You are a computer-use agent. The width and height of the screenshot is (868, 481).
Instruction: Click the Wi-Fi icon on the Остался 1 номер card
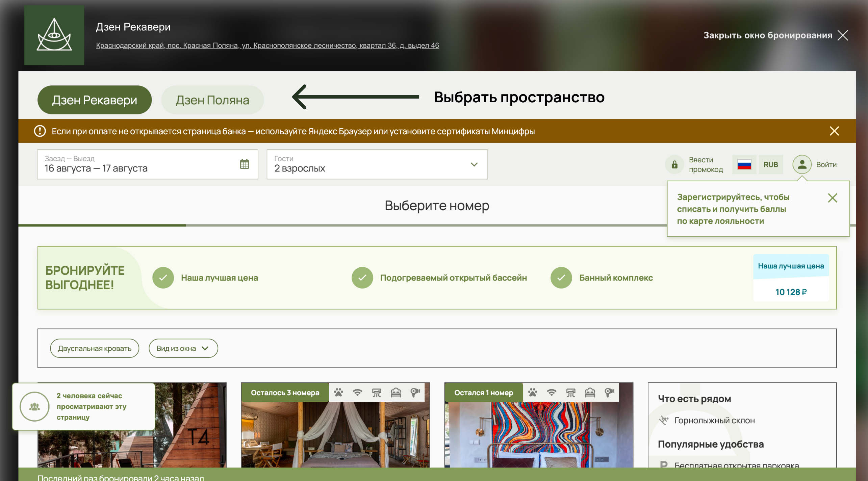552,393
